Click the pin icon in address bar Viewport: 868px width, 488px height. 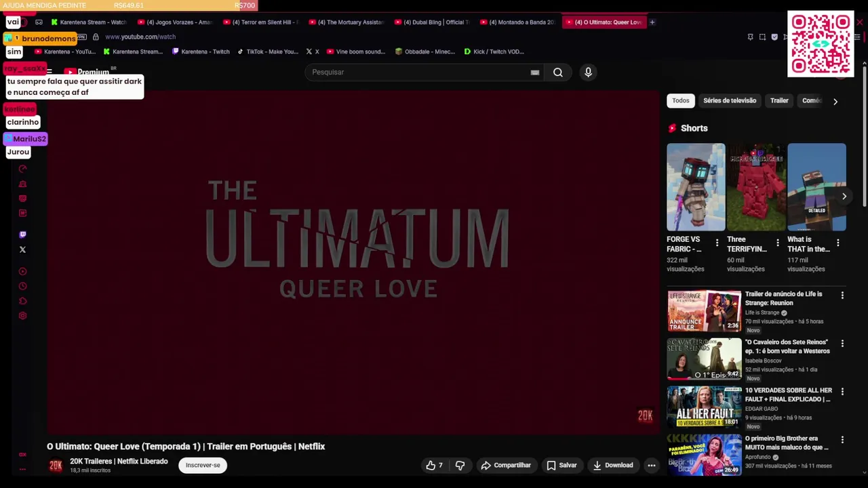[750, 37]
